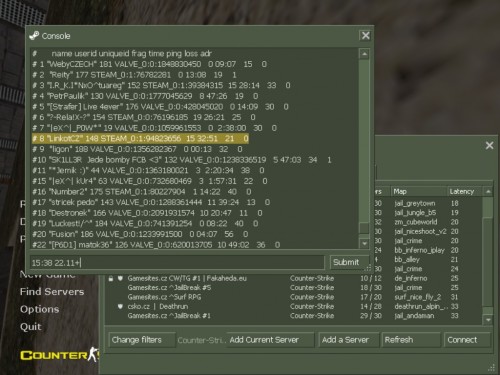The image size is (500, 375).
Task: Add Current Server to favorites
Action: coord(270,340)
